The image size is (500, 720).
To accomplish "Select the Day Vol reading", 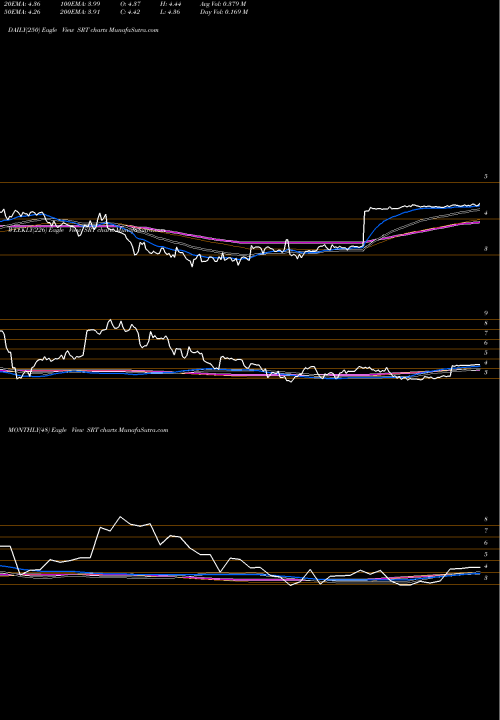I will pyautogui.click(x=224, y=12).
